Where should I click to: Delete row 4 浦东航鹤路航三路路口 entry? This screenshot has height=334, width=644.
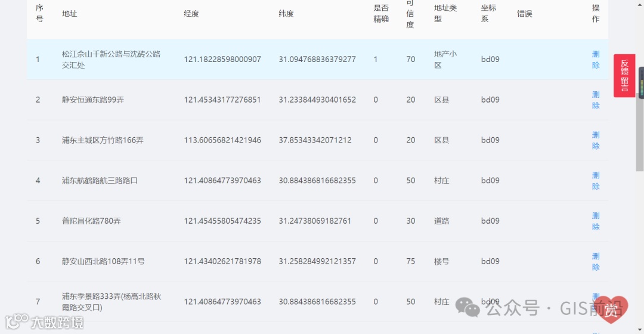coord(596,181)
